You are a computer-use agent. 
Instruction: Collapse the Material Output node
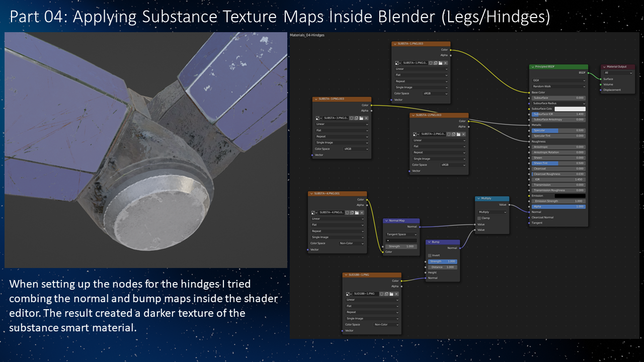pyautogui.click(x=604, y=66)
